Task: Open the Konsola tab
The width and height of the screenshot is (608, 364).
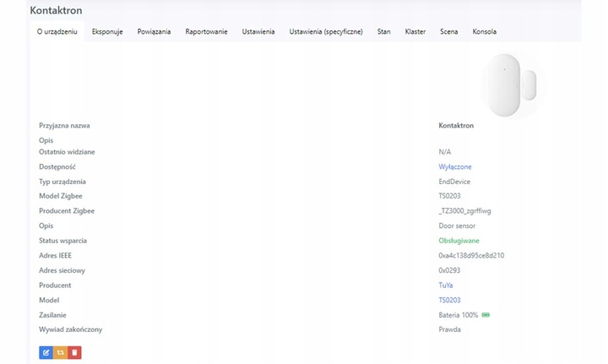Action: click(x=484, y=32)
